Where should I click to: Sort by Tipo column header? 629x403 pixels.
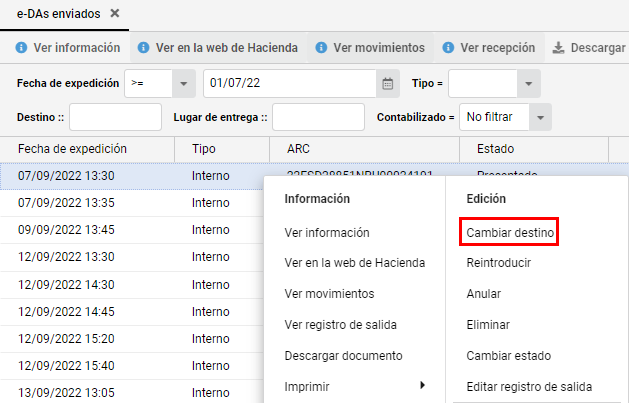tap(222, 149)
